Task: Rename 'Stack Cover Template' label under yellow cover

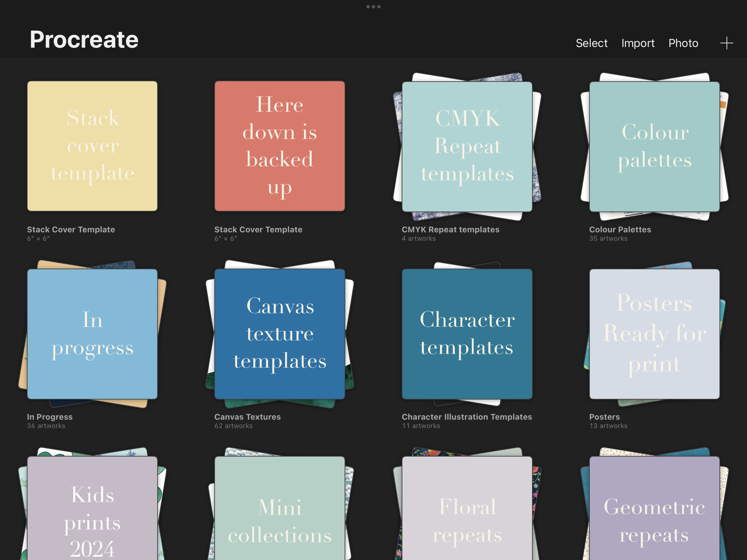Action: click(x=71, y=230)
